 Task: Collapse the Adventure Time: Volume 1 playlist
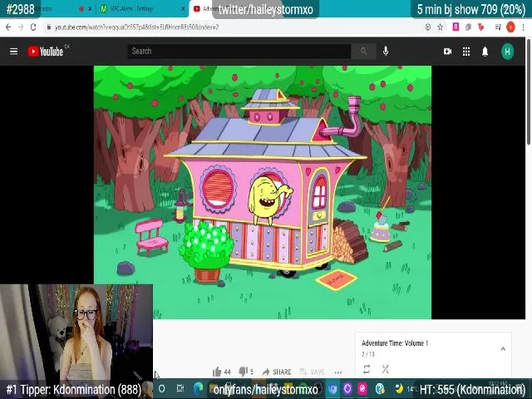[x=503, y=349]
